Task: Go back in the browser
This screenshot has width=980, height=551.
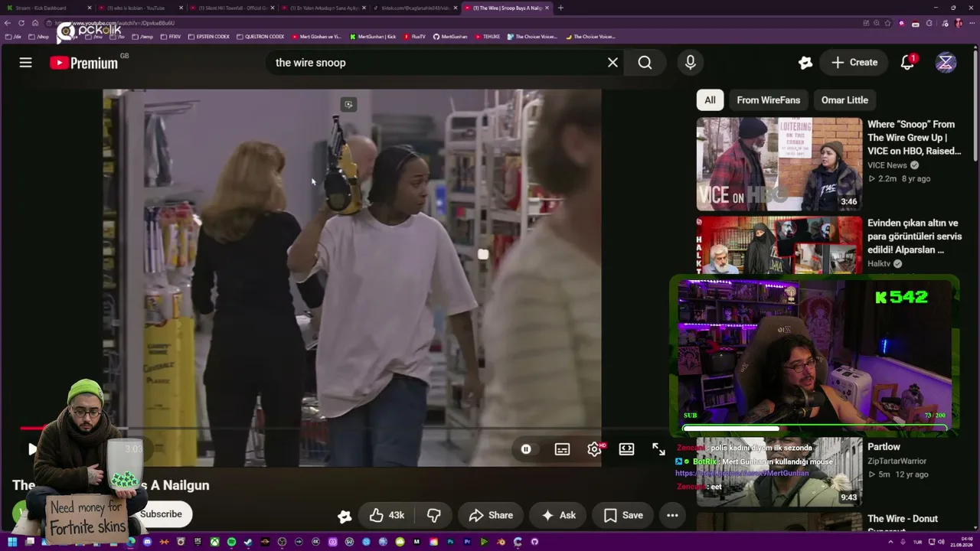Action: pos(8,23)
